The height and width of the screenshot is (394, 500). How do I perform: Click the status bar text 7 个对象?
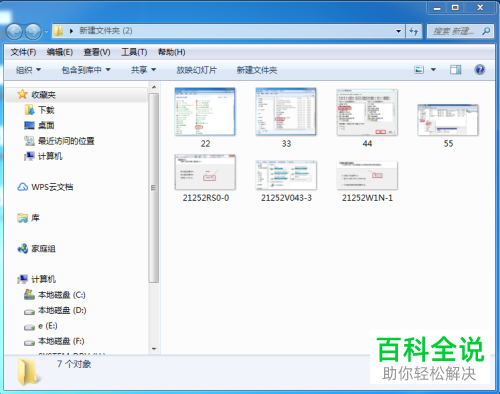[x=74, y=364]
